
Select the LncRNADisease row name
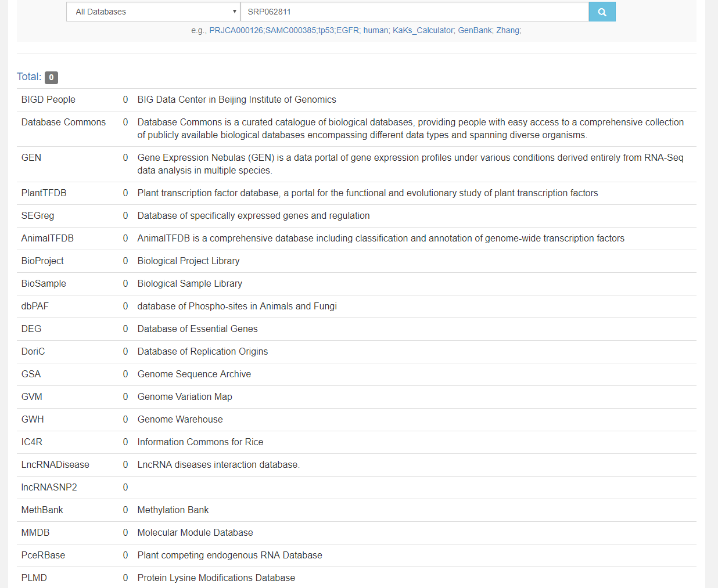point(55,465)
